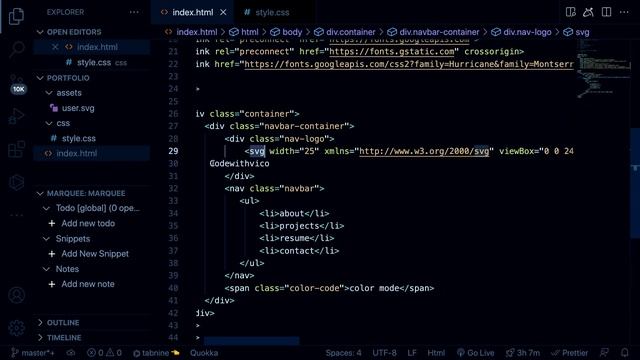Change encoding via UTF-8 status item
The image size is (640, 360).
point(384,353)
